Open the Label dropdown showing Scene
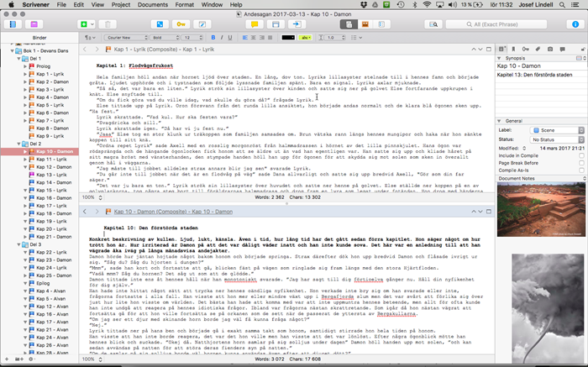 550,130
